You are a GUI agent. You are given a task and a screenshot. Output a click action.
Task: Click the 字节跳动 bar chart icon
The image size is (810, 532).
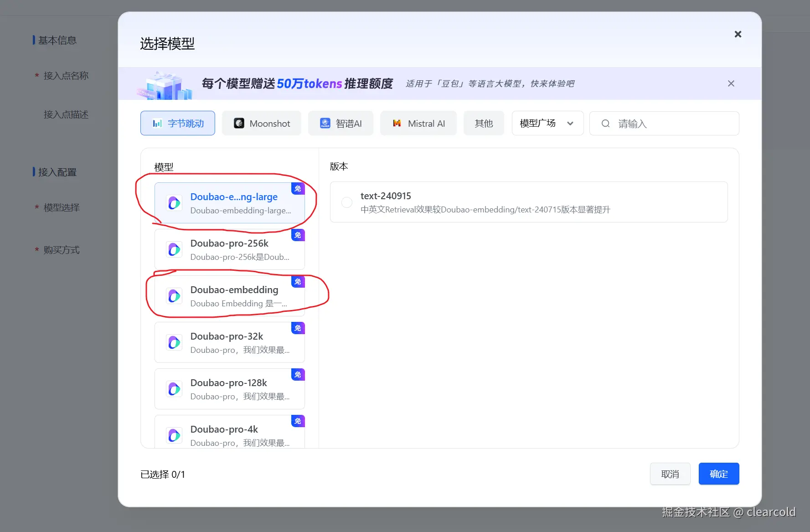tap(157, 124)
